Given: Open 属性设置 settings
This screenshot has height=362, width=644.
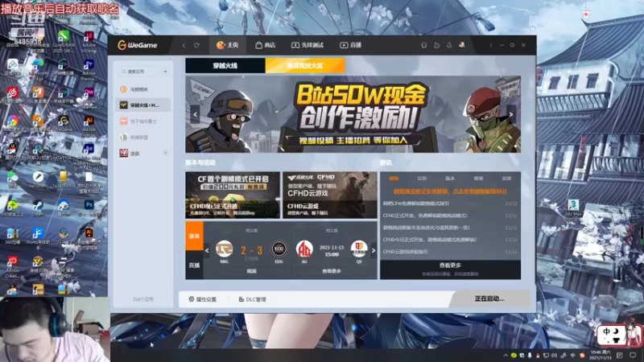Looking at the screenshot, I should pos(203,299).
